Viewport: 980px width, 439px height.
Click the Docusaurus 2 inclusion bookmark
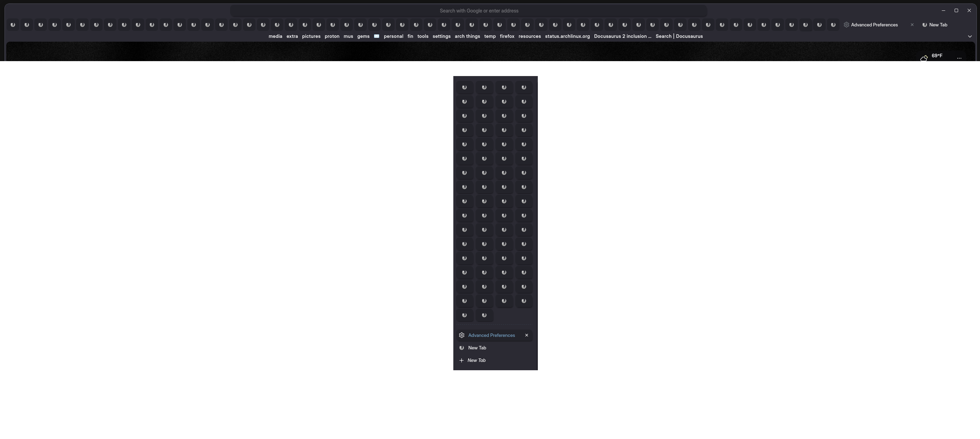[x=622, y=36]
